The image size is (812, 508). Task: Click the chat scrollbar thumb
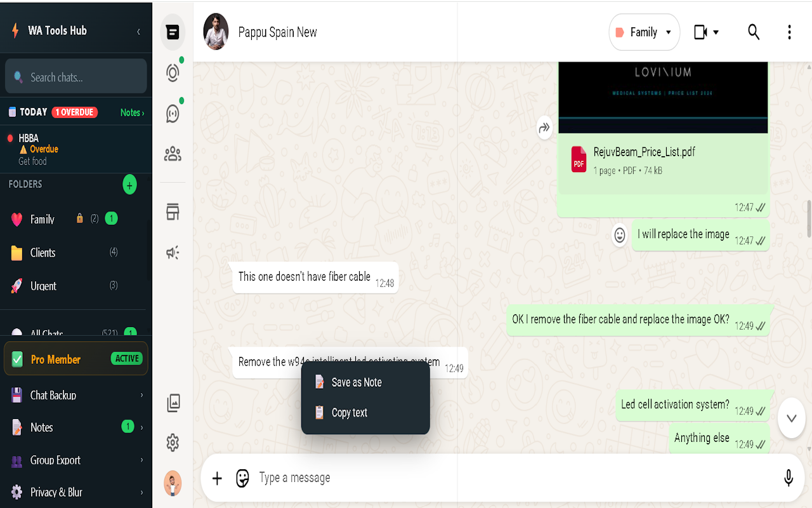808,218
